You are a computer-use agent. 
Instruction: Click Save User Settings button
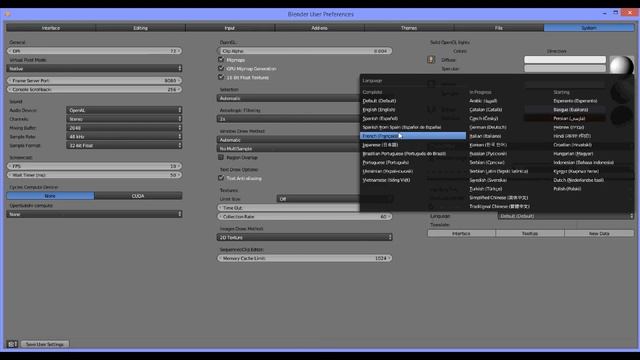[45, 344]
